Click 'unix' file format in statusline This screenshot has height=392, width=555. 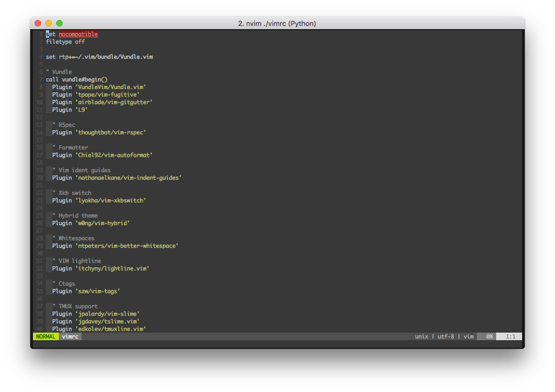point(422,336)
